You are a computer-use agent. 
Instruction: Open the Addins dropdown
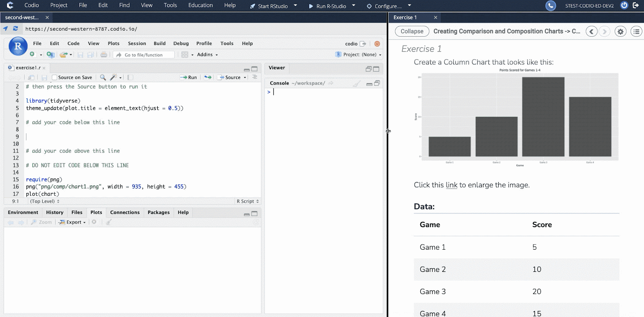click(207, 54)
